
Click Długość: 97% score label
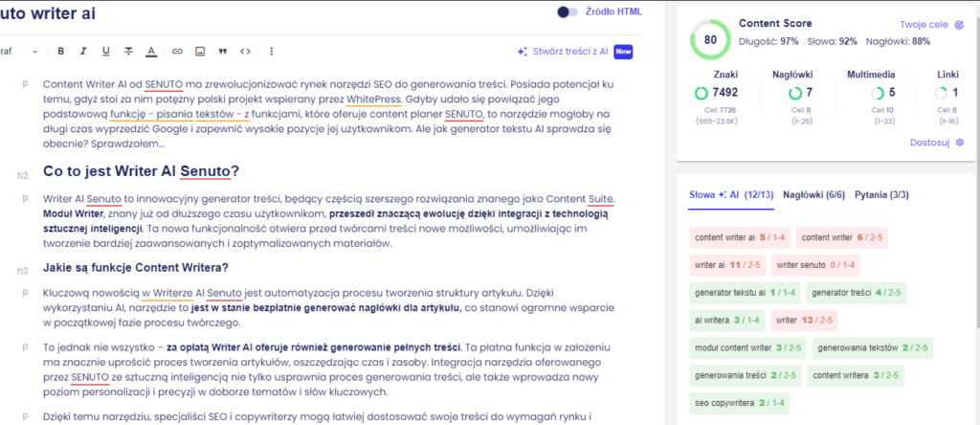click(x=768, y=42)
